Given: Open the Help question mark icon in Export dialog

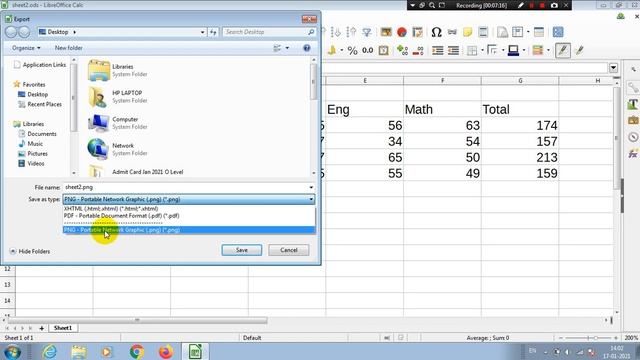Looking at the screenshot, I should pyautogui.click(x=307, y=48).
